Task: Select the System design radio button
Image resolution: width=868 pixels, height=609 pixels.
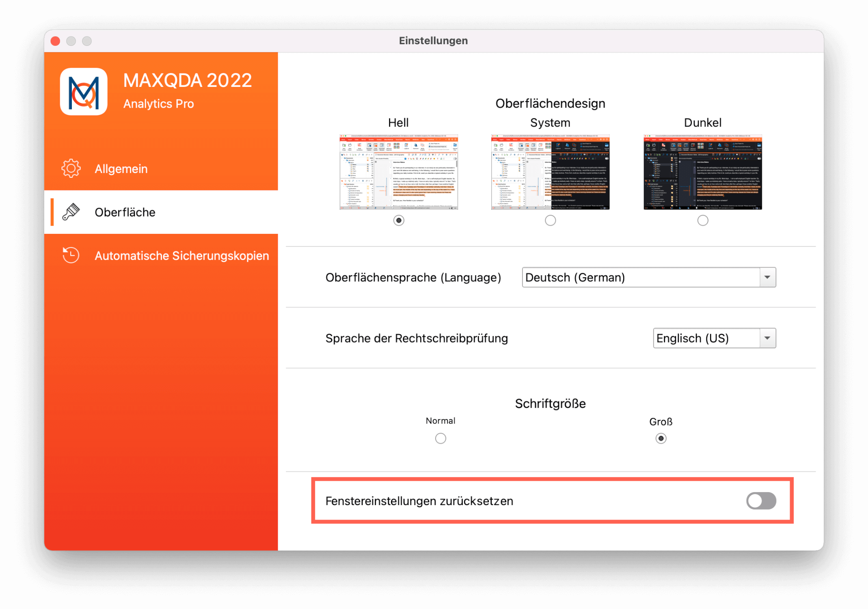Action: click(x=550, y=220)
